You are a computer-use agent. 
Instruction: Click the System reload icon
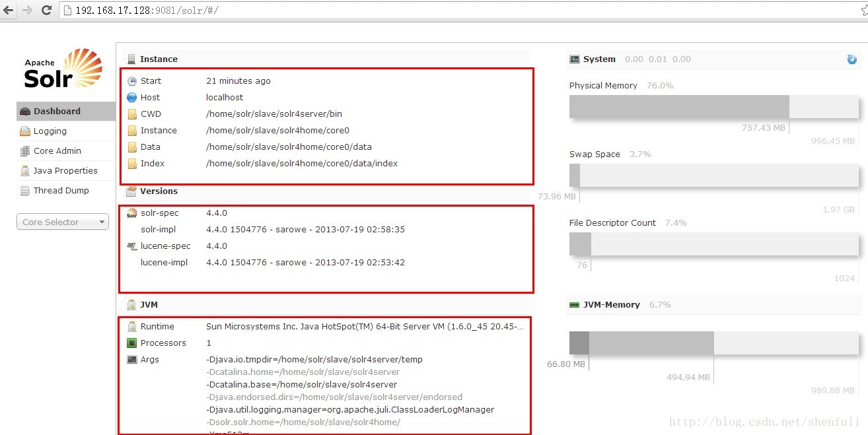click(852, 59)
